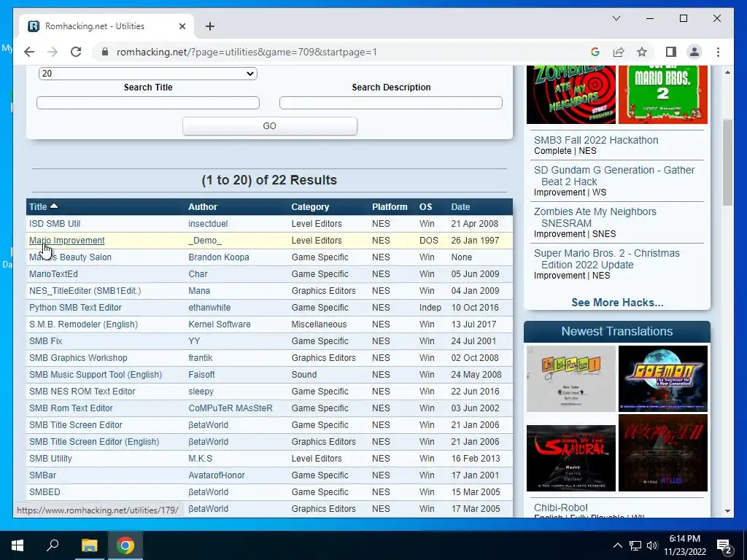Viewport: 747px width, 560px height.
Task: Click Zombies Ate My Neighbors thumbnail
Action: pos(570,95)
